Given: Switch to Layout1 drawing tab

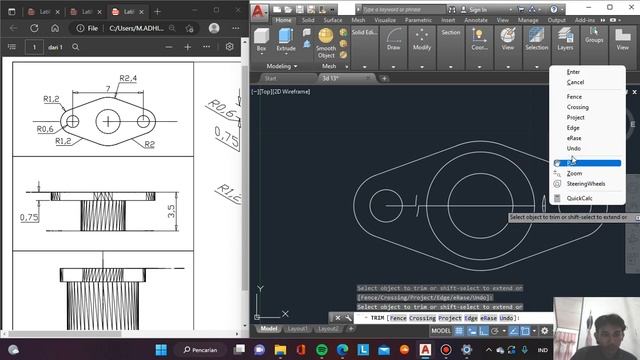Looking at the screenshot, I should pyautogui.click(x=297, y=329).
